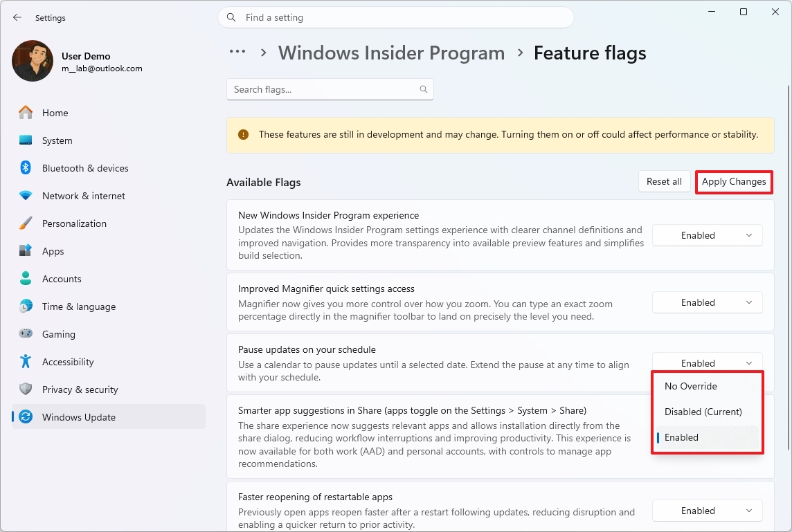Click the Network Wi-Fi icon
Screen dimensions: 792x532
(x=26, y=195)
